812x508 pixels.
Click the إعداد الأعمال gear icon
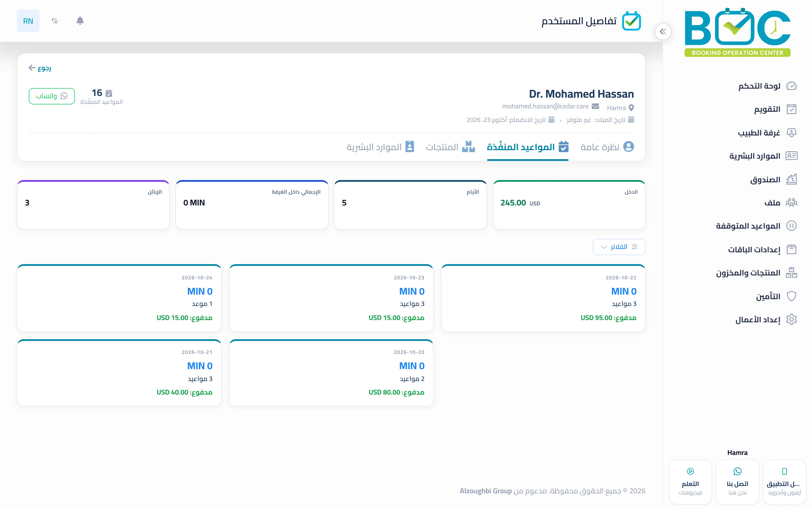791,319
